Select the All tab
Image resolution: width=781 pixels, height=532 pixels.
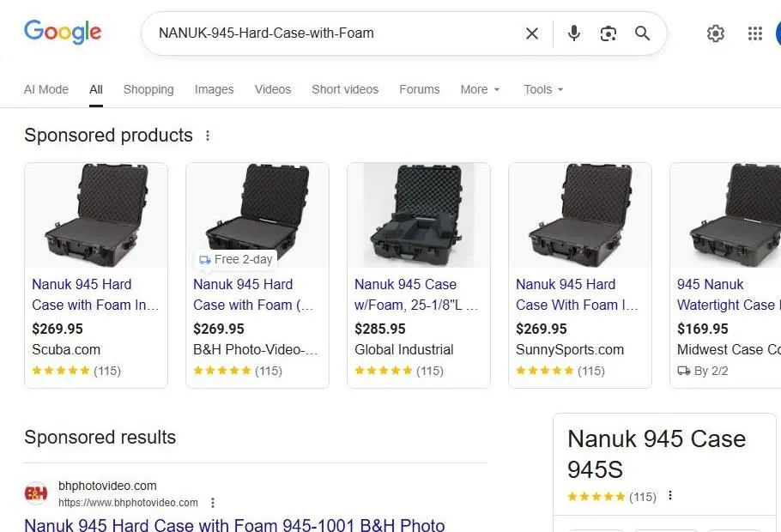click(x=96, y=89)
